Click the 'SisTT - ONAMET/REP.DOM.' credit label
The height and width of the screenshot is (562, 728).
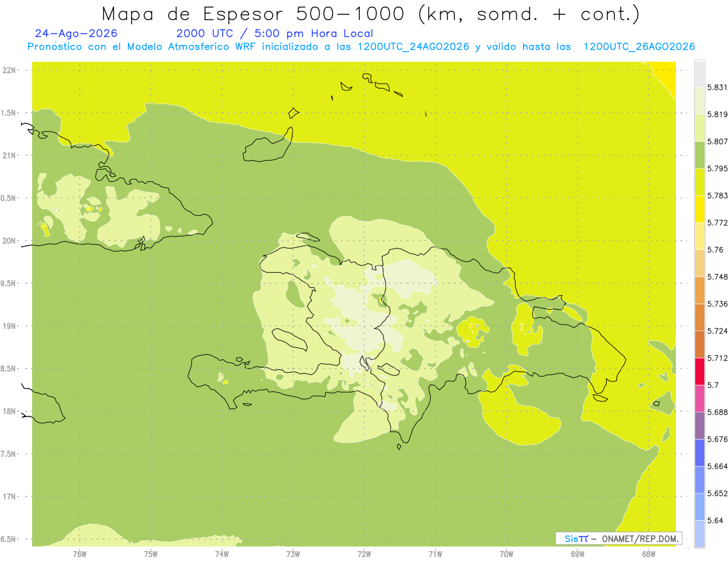[618, 538]
